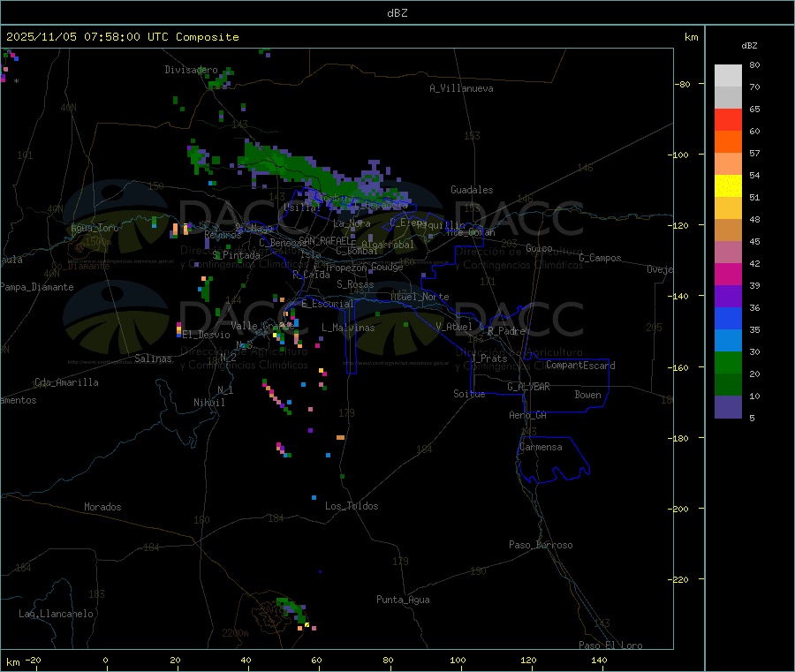Viewport: 795px width, 672px height.
Task: Click the Aero_GA map label
Action: 527,415
